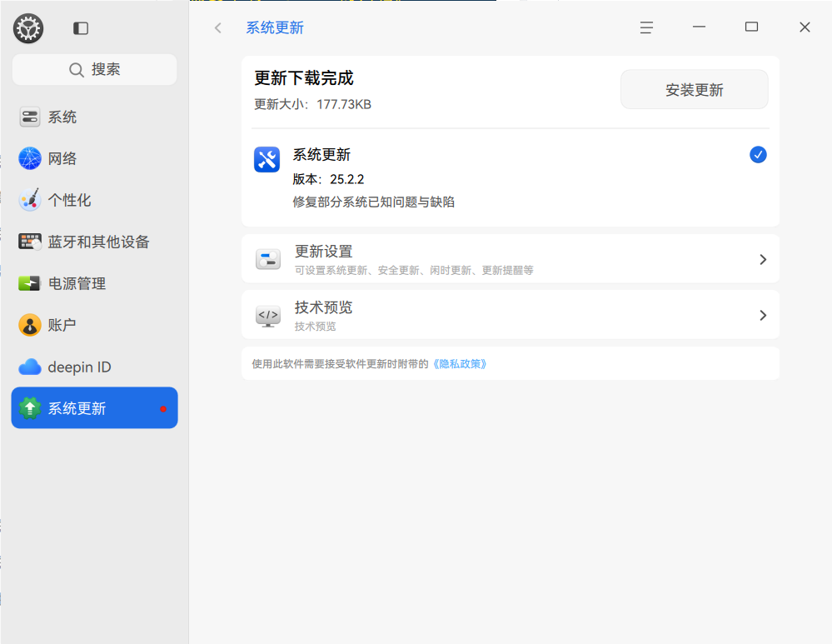
Task: Open 电源管理 power settings
Action: 94,283
